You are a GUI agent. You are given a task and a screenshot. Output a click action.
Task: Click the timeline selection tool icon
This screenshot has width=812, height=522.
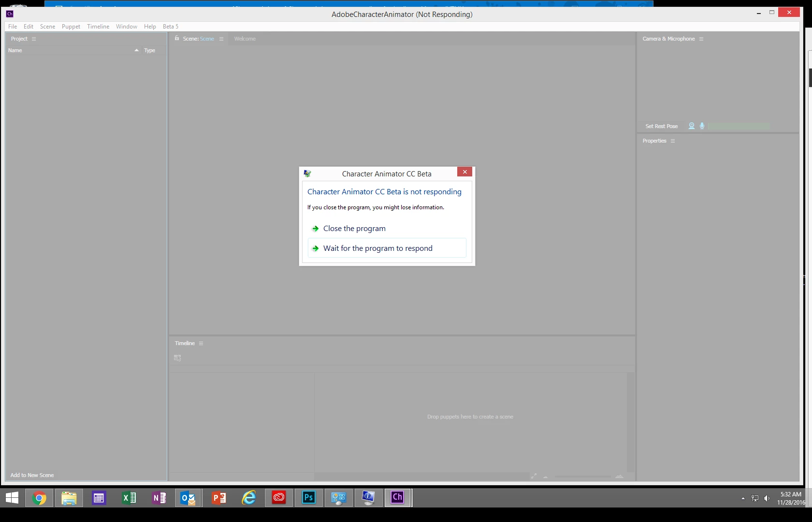pos(177,358)
